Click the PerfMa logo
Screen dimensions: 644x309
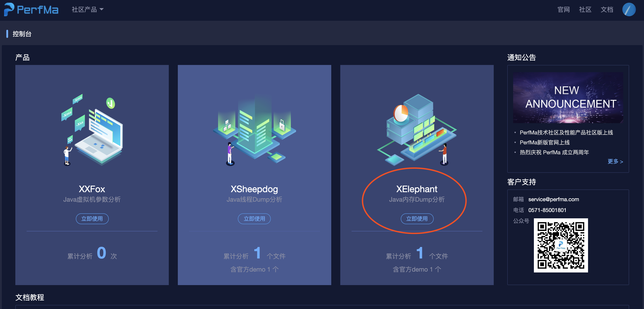click(31, 9)
